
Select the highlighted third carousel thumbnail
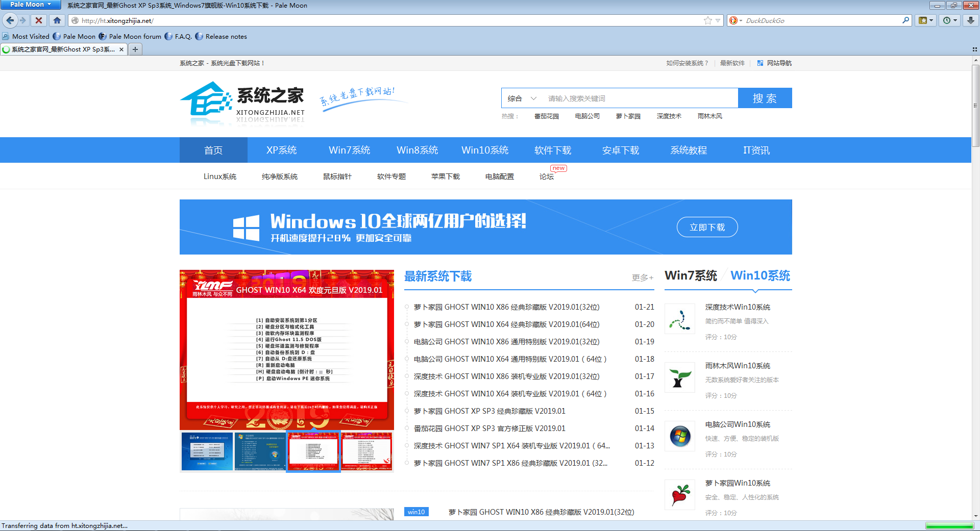point(313,451)
